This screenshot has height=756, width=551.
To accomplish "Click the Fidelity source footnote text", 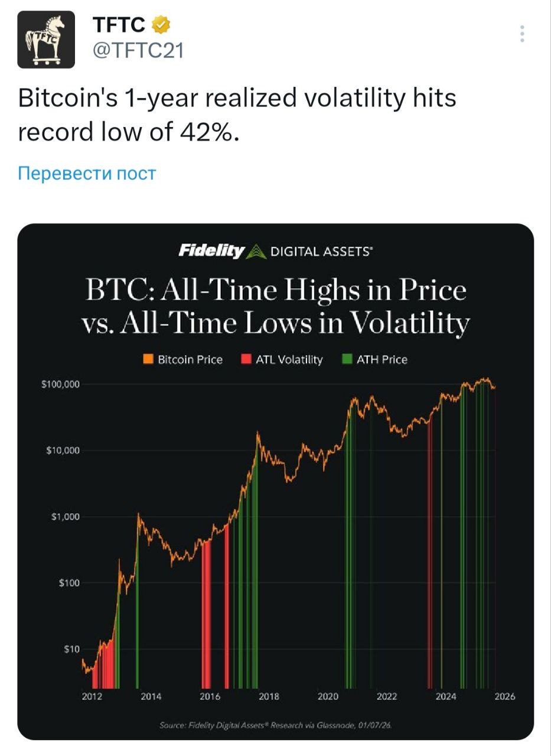I will pyautogui.click(x=275, y=725).
